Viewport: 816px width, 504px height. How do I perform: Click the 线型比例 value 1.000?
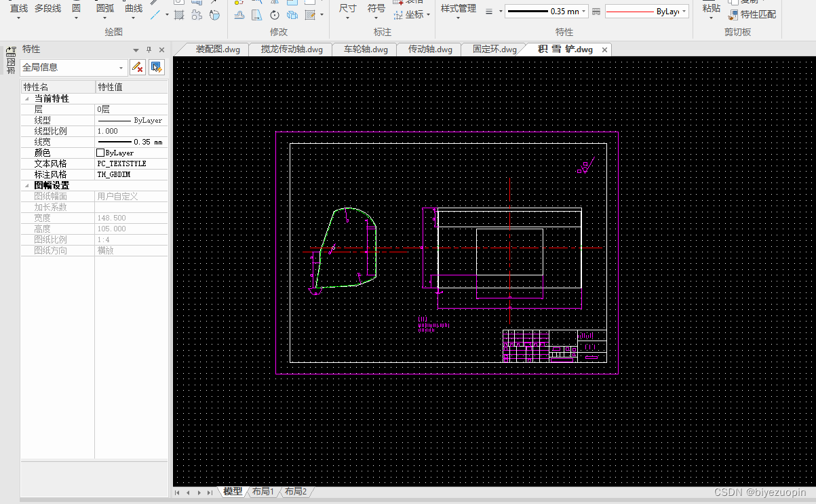click(131, 131)
